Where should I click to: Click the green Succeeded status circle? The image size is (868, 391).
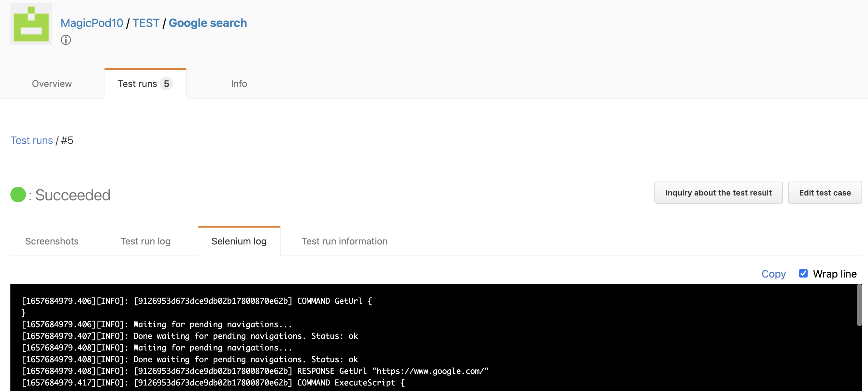tap(18, 195)
